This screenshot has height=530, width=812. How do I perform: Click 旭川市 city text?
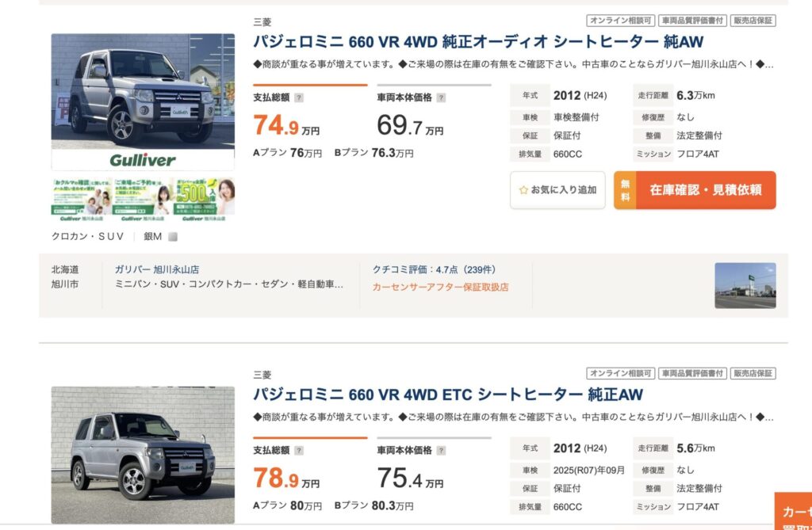coord(65,284)
